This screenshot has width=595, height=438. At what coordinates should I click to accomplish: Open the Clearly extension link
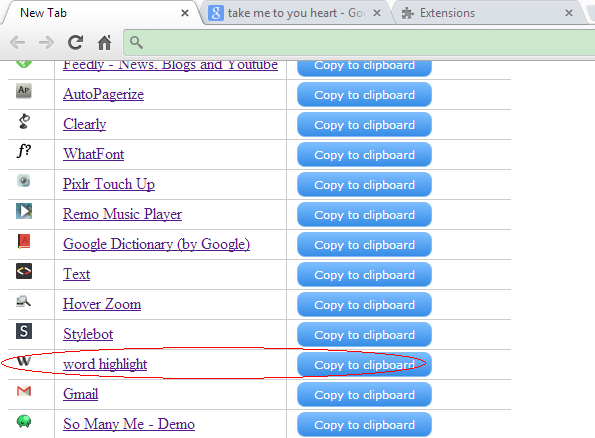click(85, 124)
